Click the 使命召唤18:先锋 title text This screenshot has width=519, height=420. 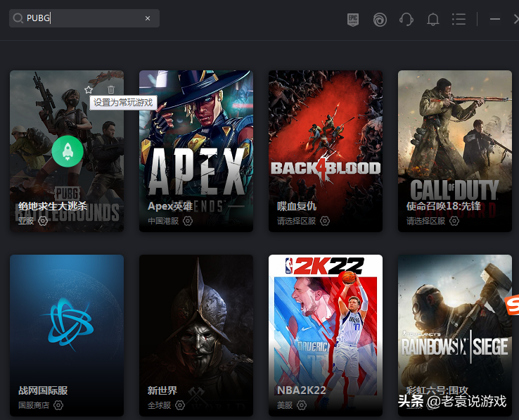(444, 206)
